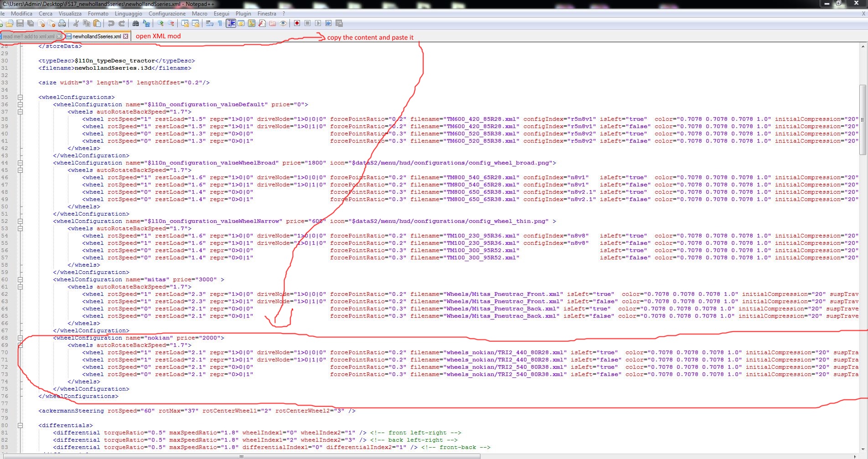This screenshot has width=868, height=459.
Task: Toggle the indent guide button
Action: pos(231,23)
